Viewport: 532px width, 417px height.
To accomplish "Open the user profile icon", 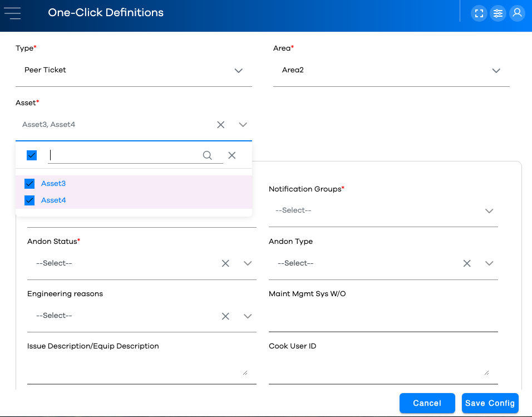I will 517,13.
